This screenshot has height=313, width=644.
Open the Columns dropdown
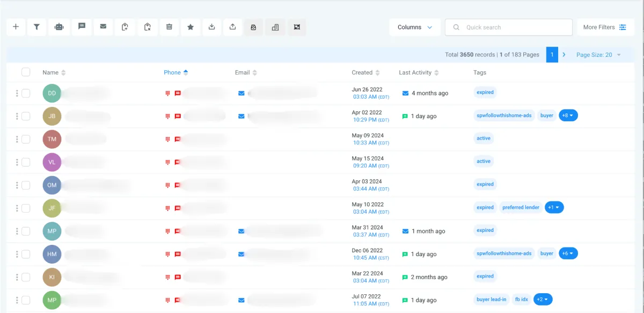point(415,27)
